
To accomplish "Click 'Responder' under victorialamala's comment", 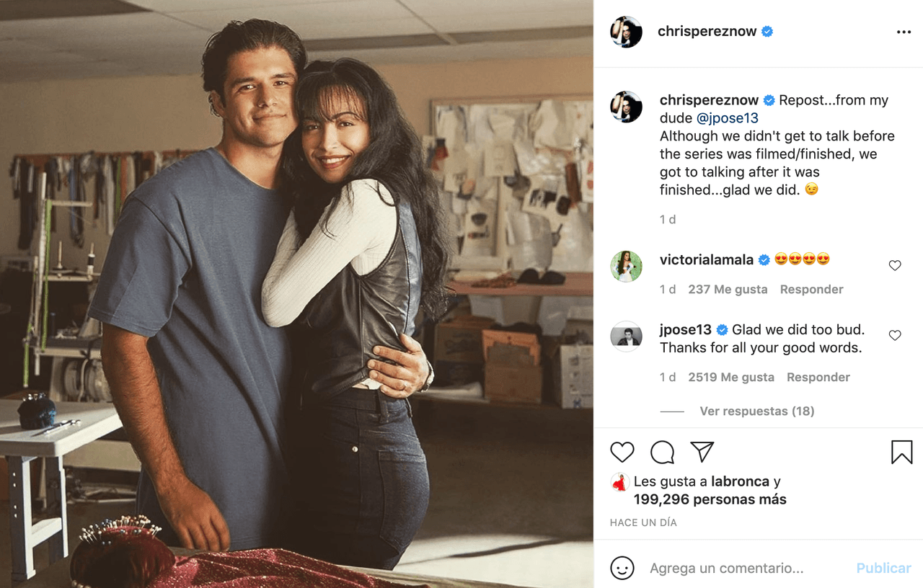I will point(811,289).
